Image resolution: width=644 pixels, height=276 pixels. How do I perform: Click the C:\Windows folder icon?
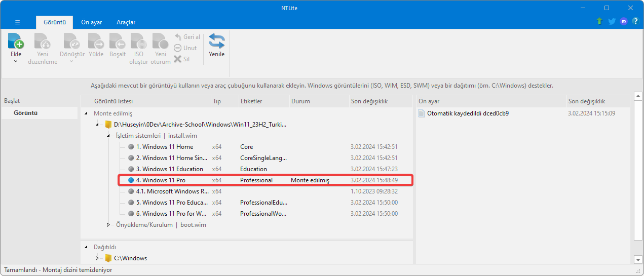(108, 258)
